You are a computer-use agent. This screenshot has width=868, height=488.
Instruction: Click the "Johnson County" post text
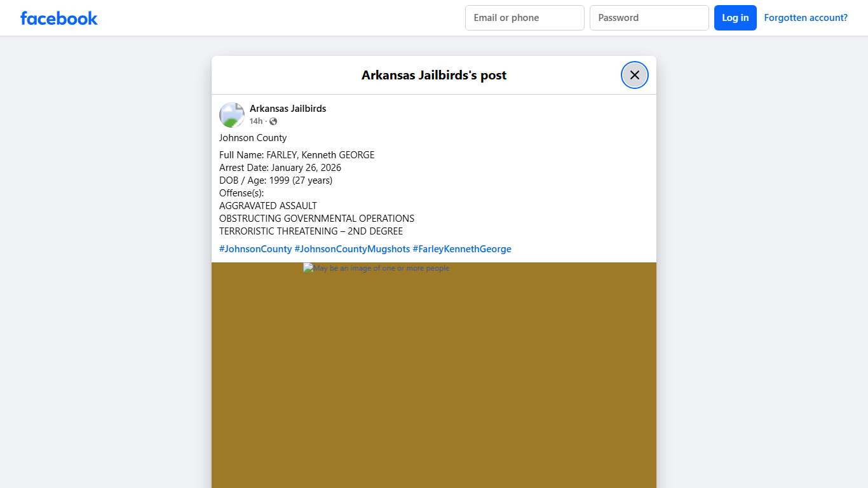pyautogui.click(x=253, y=138)
